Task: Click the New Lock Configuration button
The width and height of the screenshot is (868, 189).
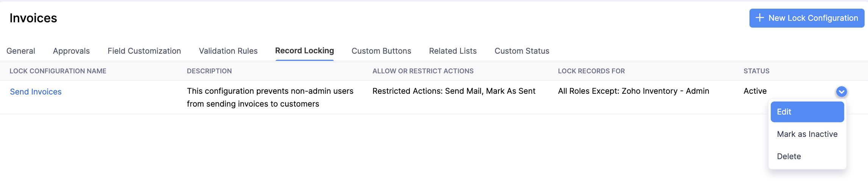Action: pyautogui.click(x=807, y=18)
